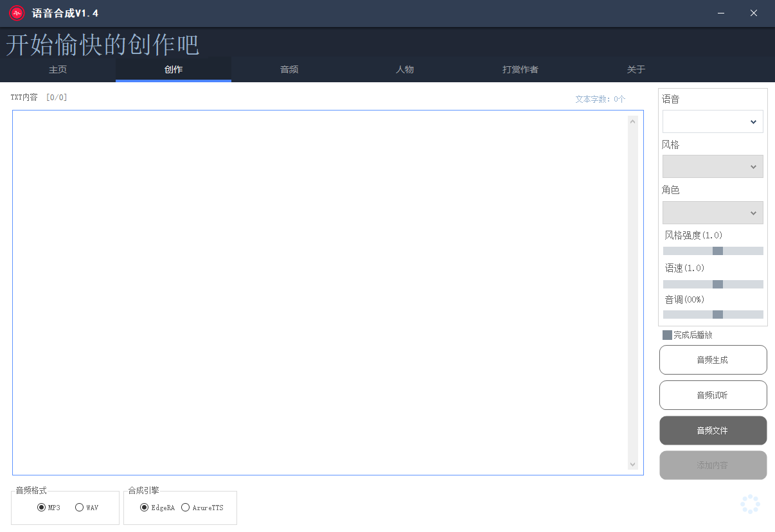Click the app logo in the title bar

pos(17,13)
